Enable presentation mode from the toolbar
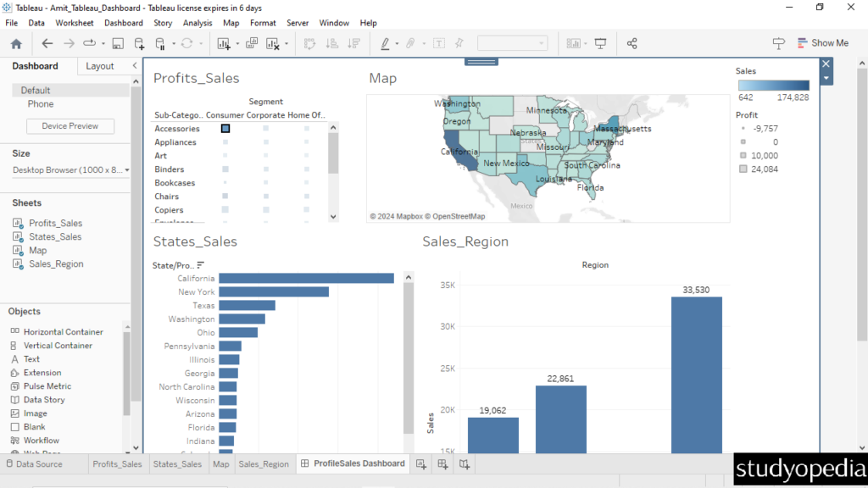Image resolution: width=868 pixels, height=488 pixels. coord(600,43)
